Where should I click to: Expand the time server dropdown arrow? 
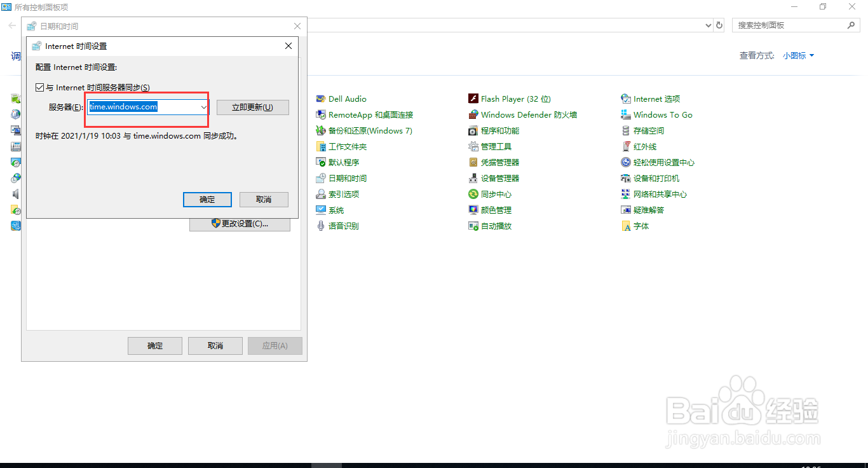tap(203, 107)
